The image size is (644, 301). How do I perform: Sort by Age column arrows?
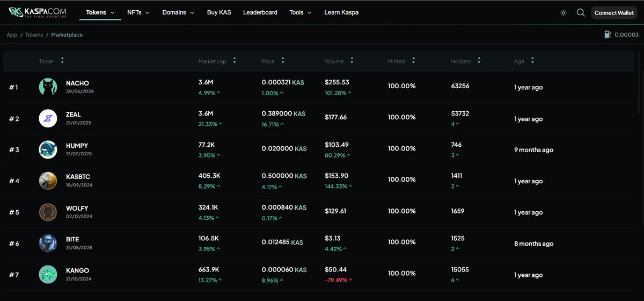[532, 61]
